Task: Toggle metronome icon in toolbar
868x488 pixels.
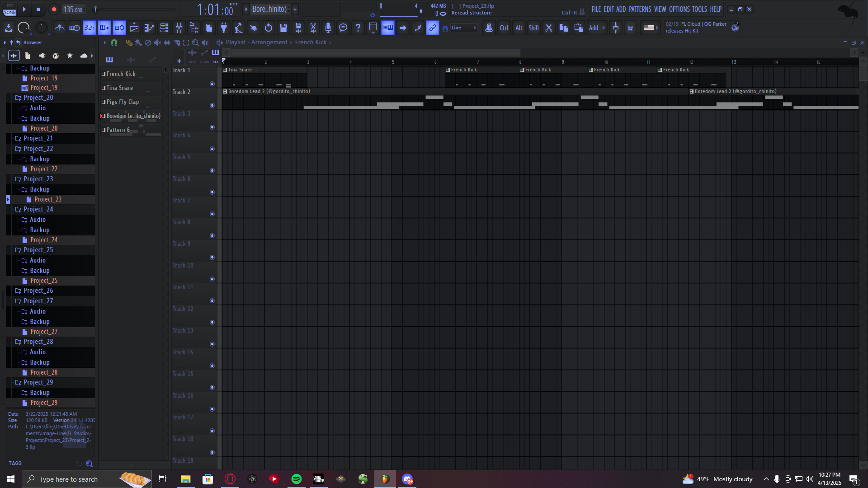Action: tap(59, 28)
